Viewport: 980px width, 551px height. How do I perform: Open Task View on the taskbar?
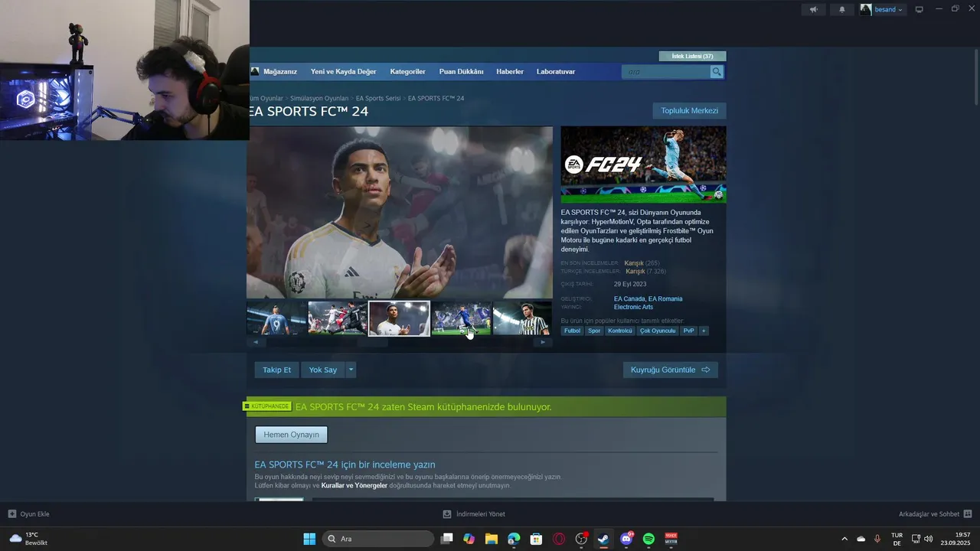pyautogui.click(x=447, y=539)
